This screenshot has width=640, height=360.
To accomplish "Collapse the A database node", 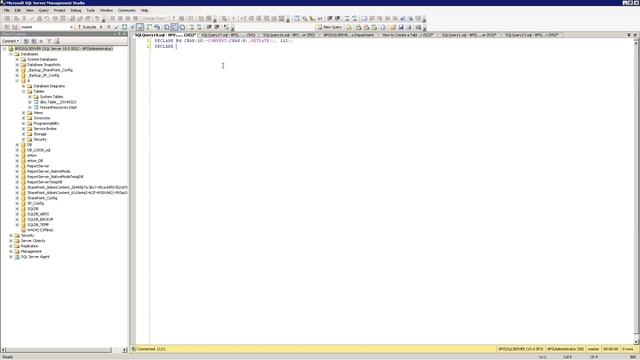I will coord(17,81).
